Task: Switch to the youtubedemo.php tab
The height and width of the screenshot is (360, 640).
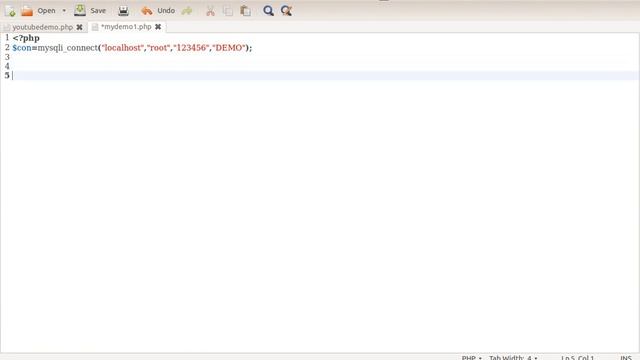Action: (42, 27)
